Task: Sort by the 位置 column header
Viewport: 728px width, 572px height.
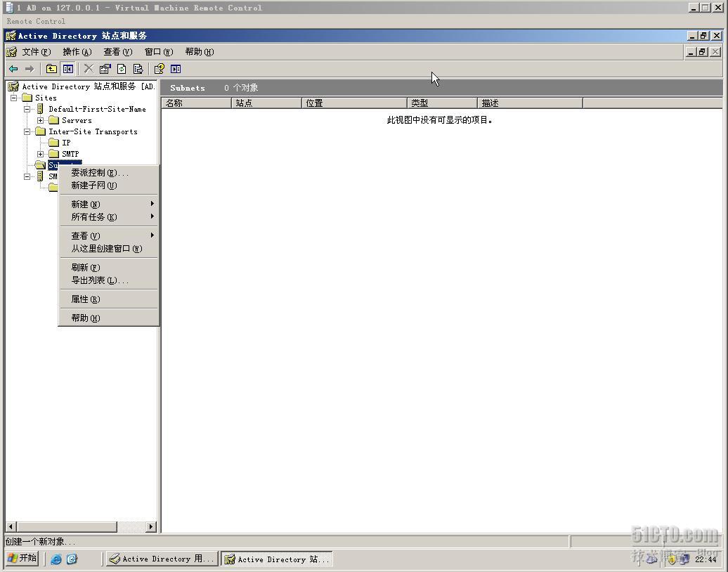Action: click(x=354, y=103)
